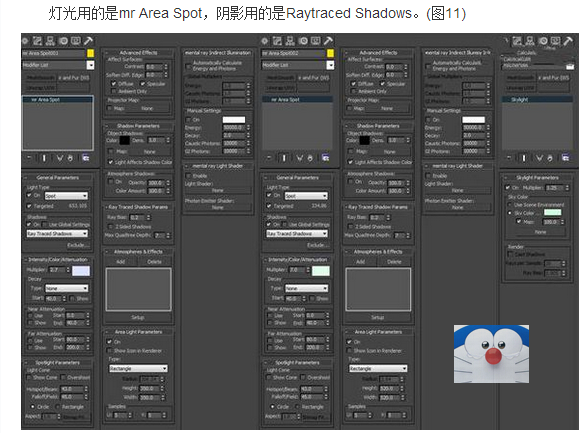Open Spot light type dropdown in Spot001
579x433 pixels.
pyautogui.click(x=66, y=196)
